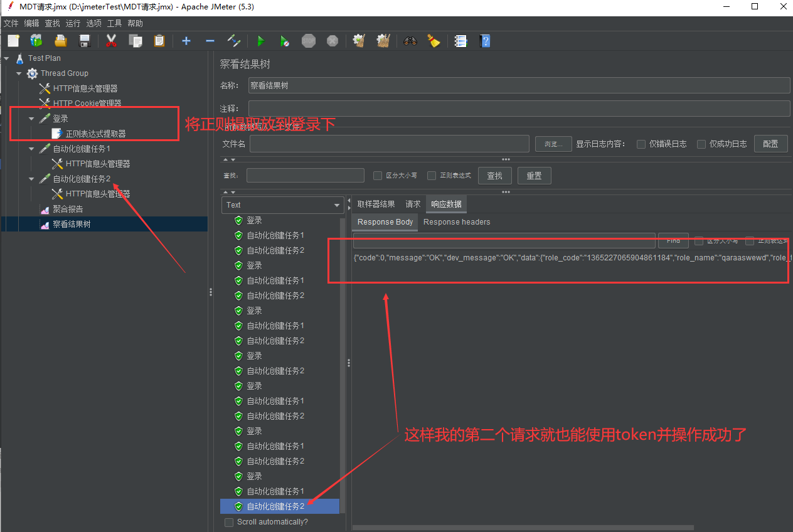Switch to the 响应数据 tab
793x532 pixels.
446,205
